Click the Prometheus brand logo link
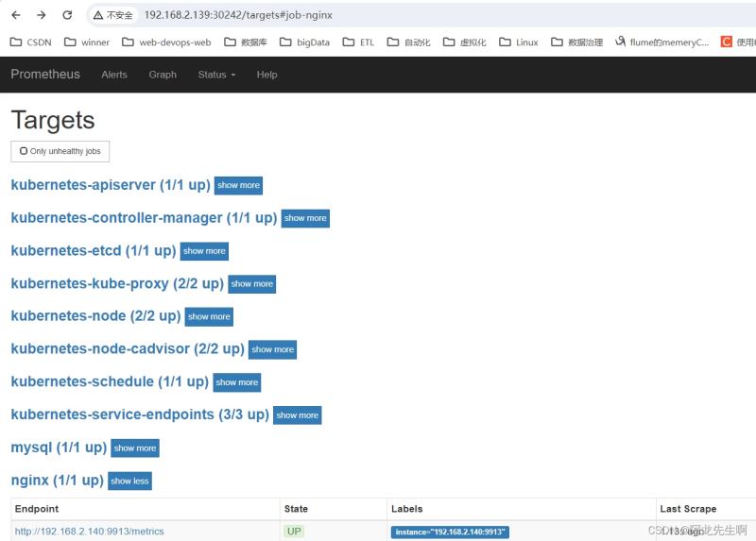The image size is (756, 541). pos(45,75)
